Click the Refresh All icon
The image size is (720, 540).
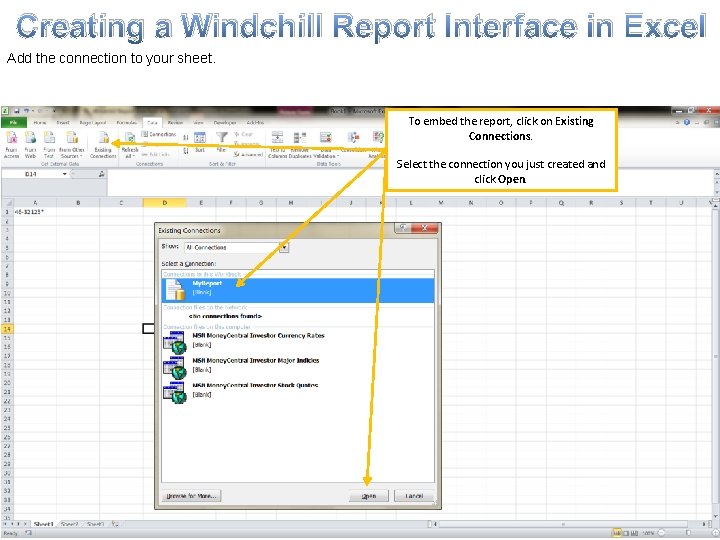coord(130,144)
